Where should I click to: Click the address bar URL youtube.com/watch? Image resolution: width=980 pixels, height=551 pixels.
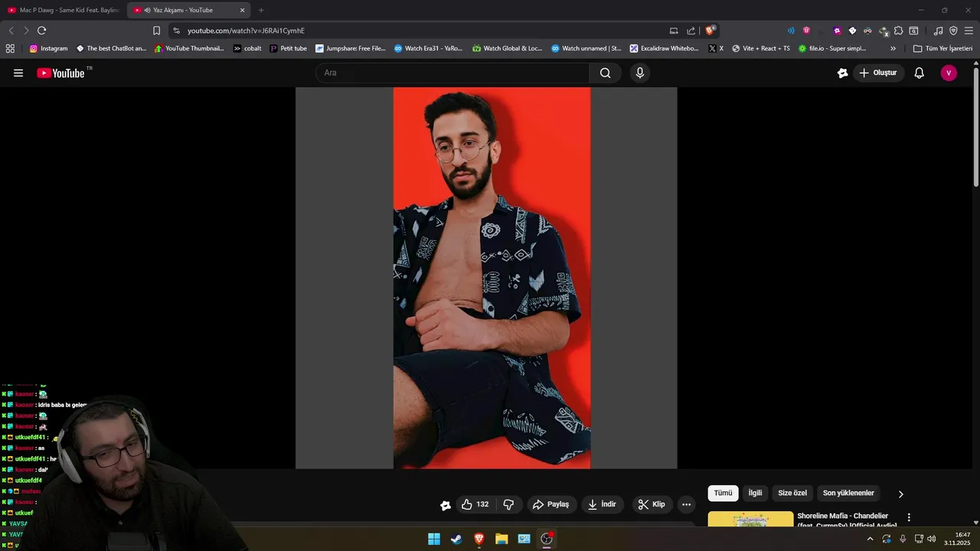[x=246, y=31]
